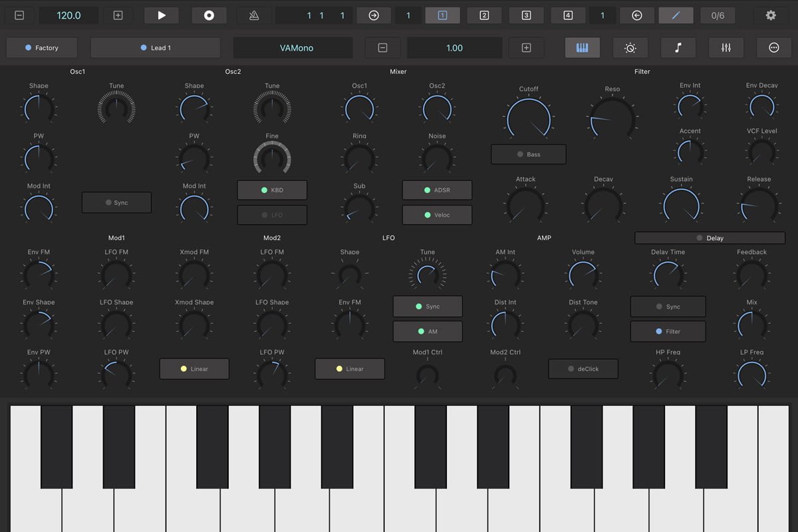Click the AMP Volume knob
798x532 pixels.
click(583, 274)
